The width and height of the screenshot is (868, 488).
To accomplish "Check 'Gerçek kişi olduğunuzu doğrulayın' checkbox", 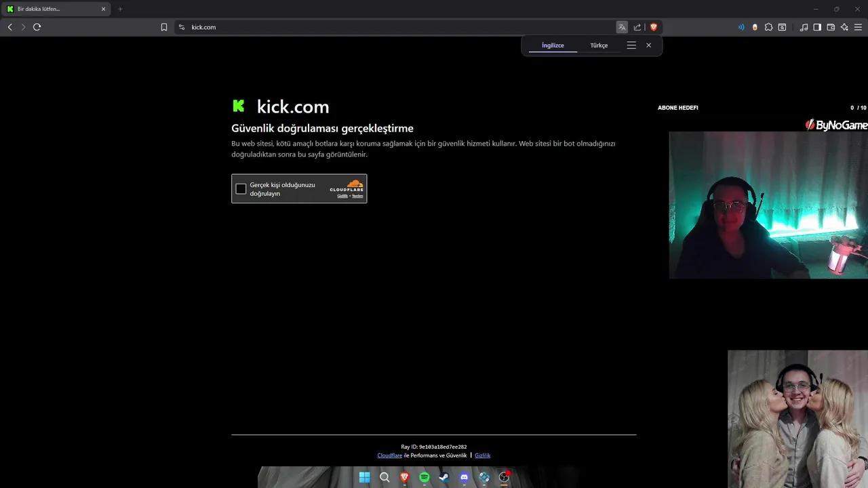I will (x=241, y=189).
